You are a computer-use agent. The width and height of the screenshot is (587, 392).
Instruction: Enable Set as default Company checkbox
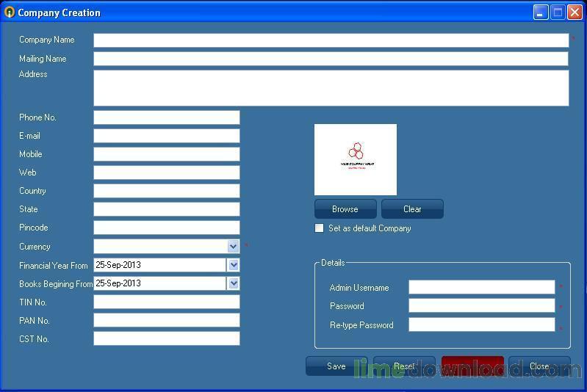(x=319, y=228)
